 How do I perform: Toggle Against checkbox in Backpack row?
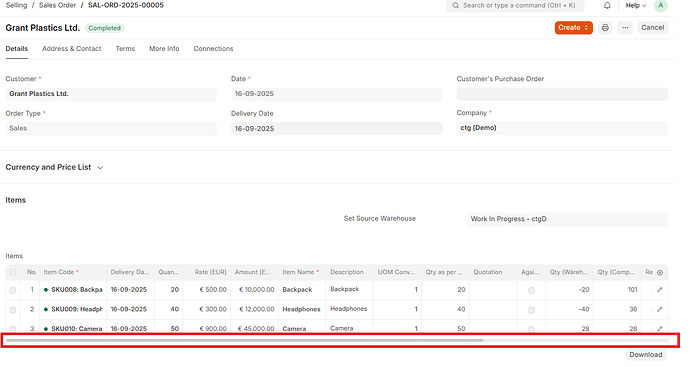[531, 290]
